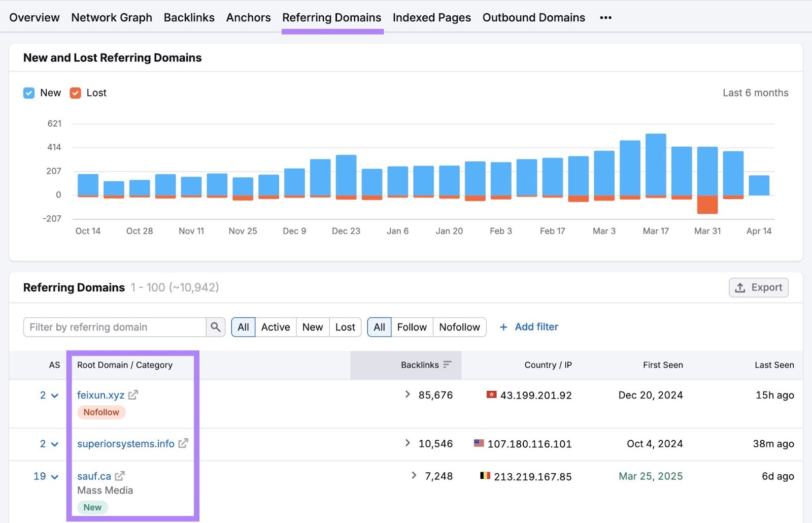Open superiorsystems.info external link icon
This screenshot has height=523, width=812.
(x=183, y=443)
